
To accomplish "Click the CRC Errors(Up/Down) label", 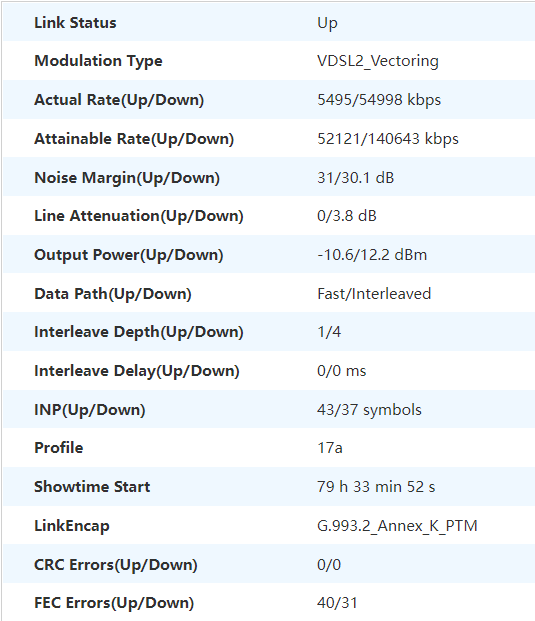I will tap(116, 565).
